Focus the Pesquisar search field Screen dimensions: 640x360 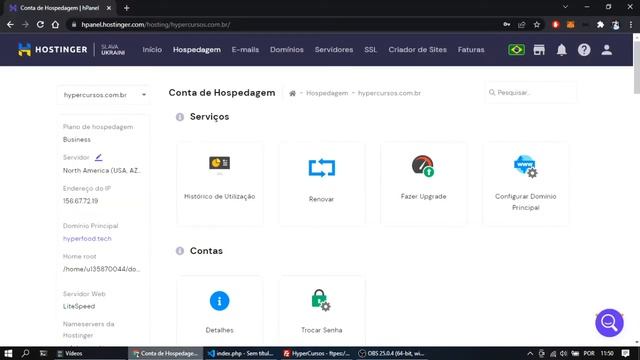click(x=531, y=93)
